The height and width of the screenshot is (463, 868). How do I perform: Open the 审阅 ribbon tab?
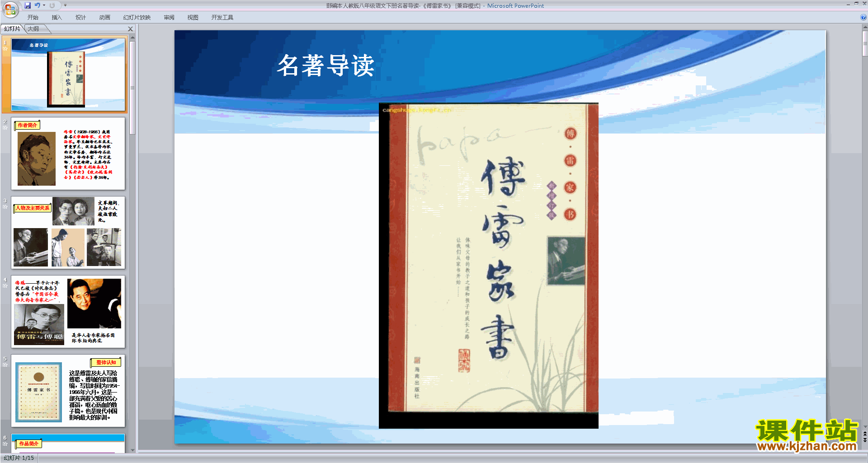169,18
